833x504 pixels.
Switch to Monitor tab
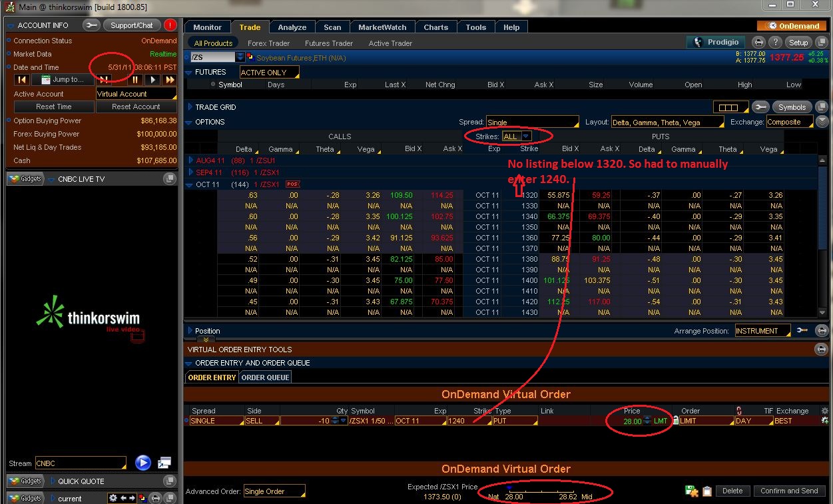[207, 27]
